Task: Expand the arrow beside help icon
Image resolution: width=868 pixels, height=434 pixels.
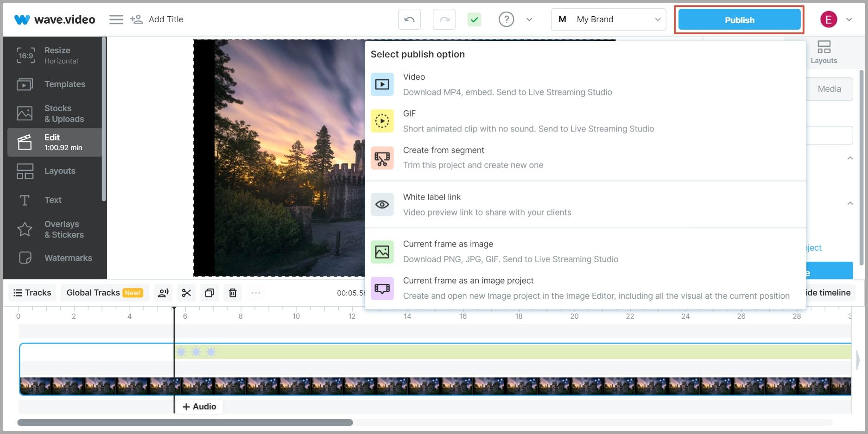Action: click(529, 19)
